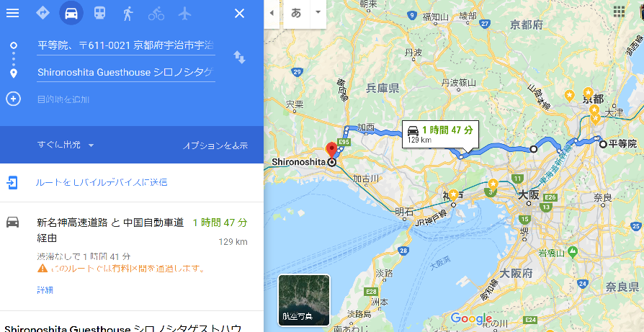Toggle the satellite 航空写真 imagery thumbnail

[x=304, y=300]
